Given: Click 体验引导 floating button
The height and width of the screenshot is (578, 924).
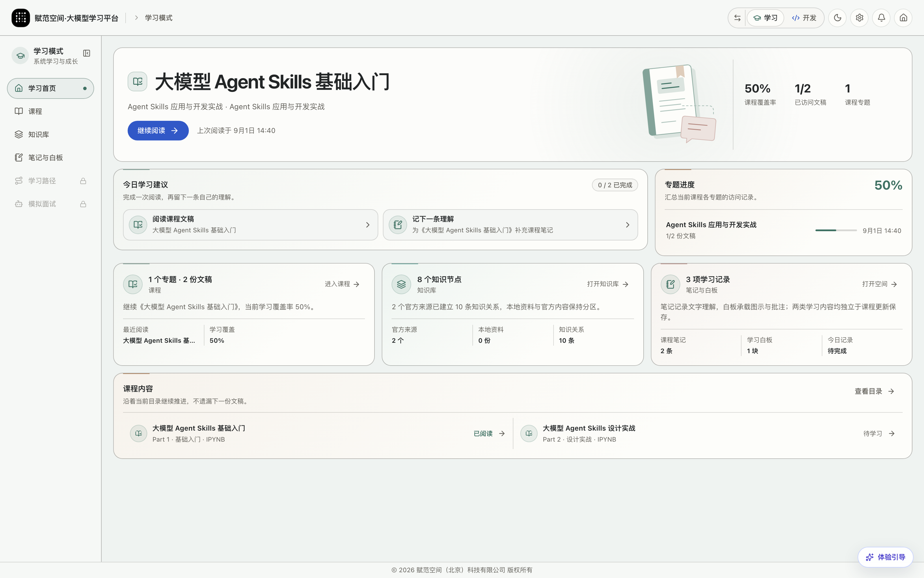Looking at the screenshot, I should 885,557.
